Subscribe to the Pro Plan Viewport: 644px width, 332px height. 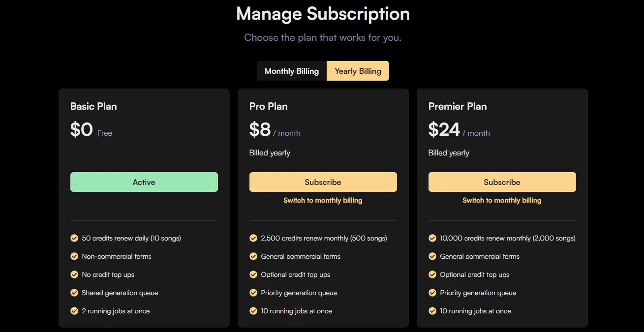click(323, 182)
